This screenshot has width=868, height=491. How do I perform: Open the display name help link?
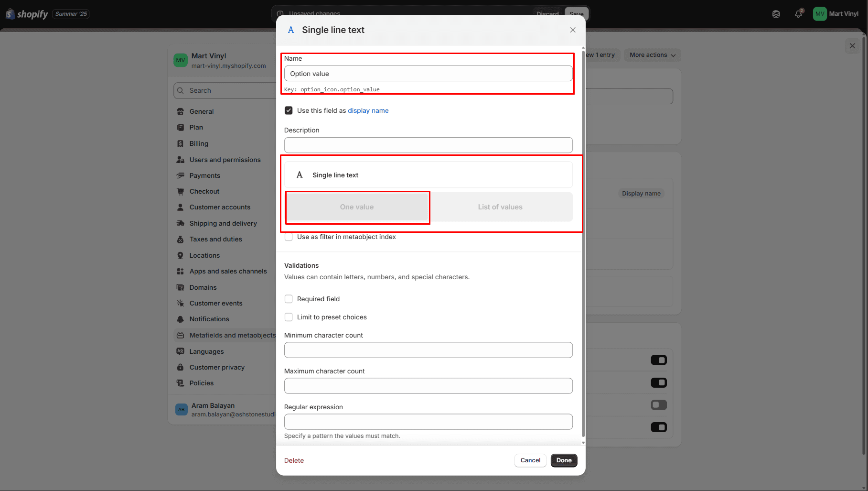click(368, 110)
